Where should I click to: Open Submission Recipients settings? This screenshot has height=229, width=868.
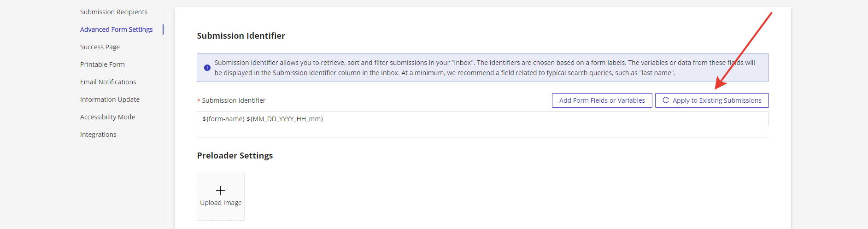pyautogui.click(x=114, y=12)
